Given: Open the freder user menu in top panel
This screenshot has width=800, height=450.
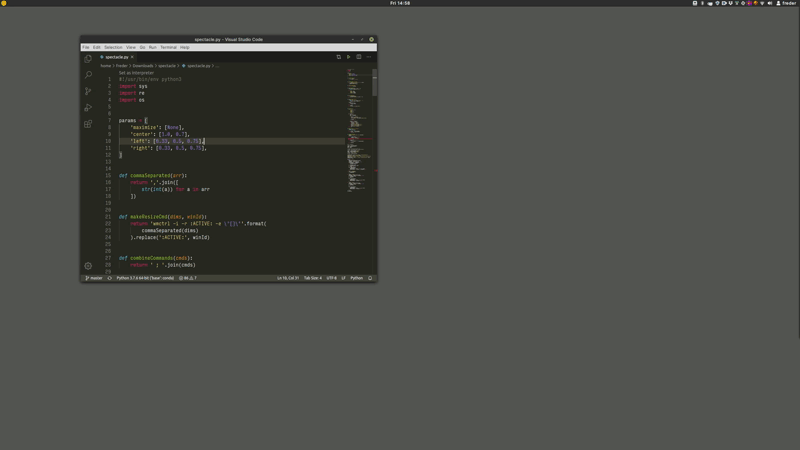Looking at the screenshot, I should click(786, 3).
